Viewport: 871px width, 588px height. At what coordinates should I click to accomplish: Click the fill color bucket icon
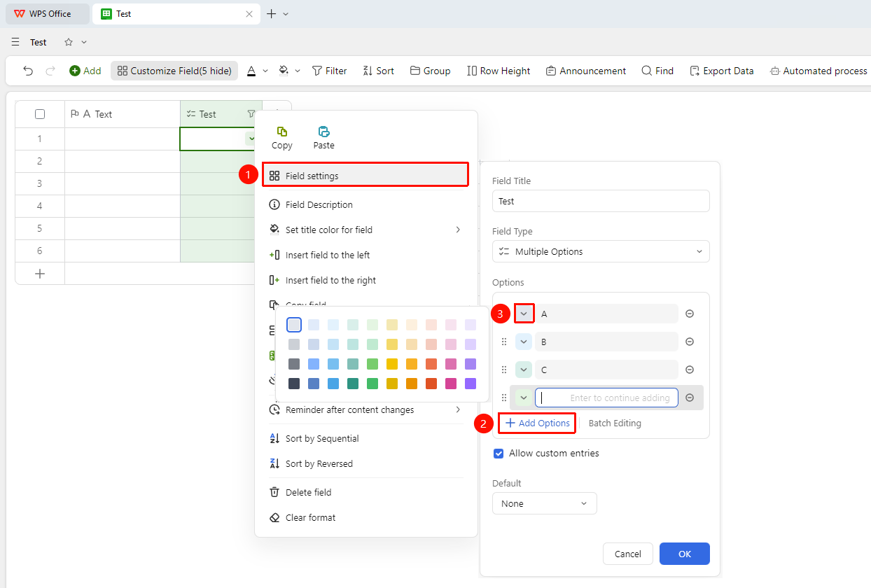(x=284, y=71)
